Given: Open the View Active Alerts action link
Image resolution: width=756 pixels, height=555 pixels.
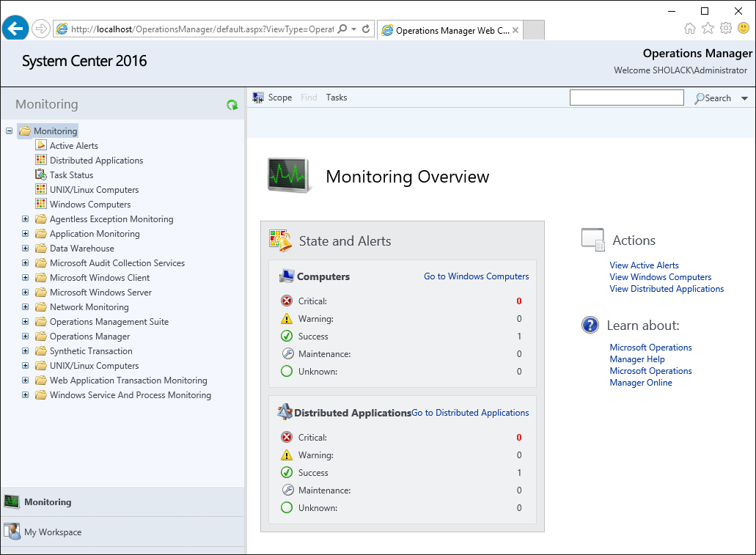Looking at the screenshot, I should pos(644,265).
